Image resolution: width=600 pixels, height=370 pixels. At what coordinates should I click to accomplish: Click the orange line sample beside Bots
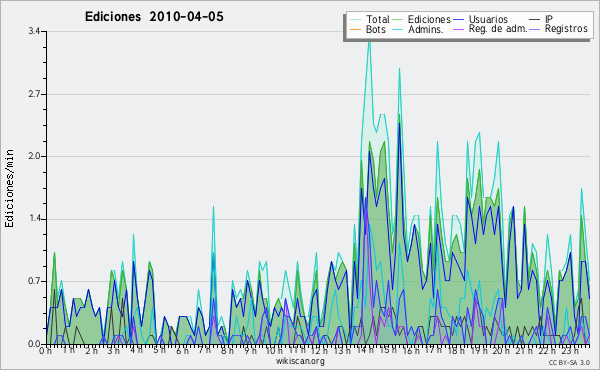(355, 29)
